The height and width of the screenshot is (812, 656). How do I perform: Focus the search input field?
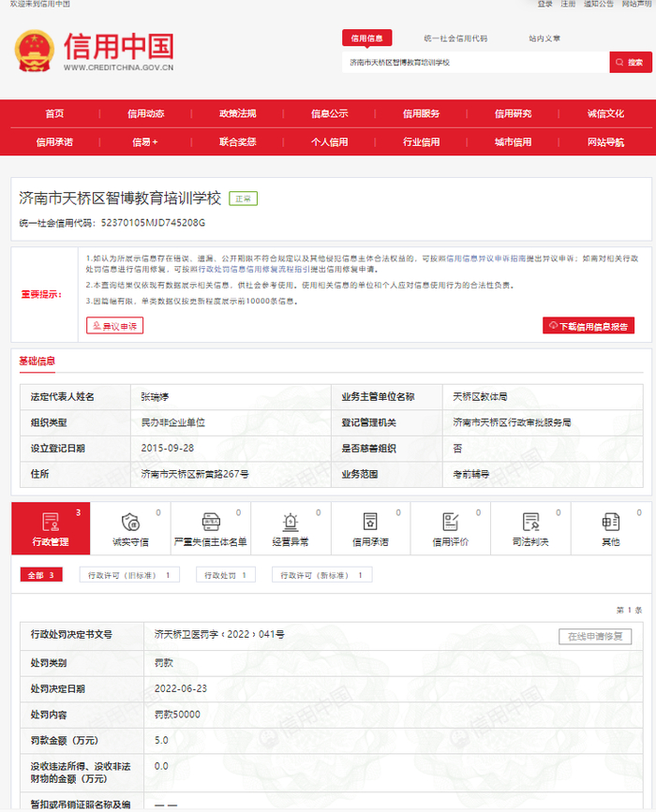476,62
